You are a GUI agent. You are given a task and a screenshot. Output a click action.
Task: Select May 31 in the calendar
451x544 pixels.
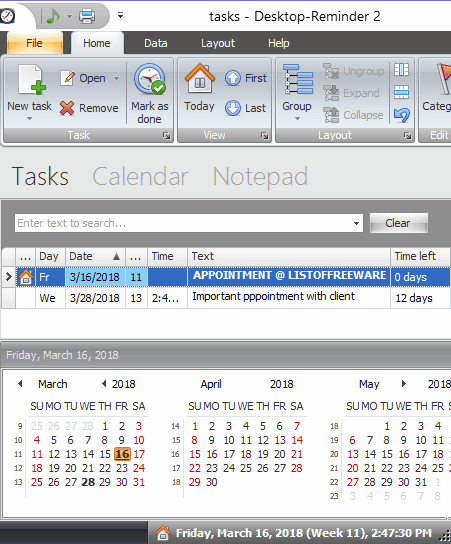(x=421, y=482)
